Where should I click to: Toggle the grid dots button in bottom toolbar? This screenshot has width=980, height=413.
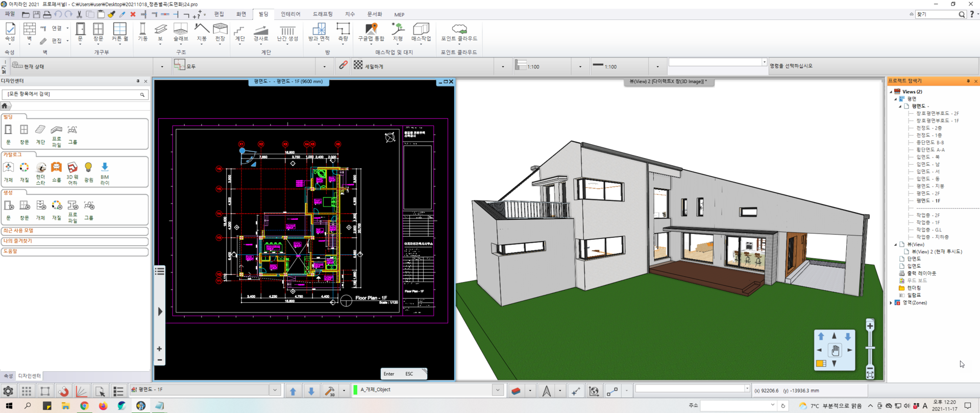pyautogui.click(x=27, y=391)
